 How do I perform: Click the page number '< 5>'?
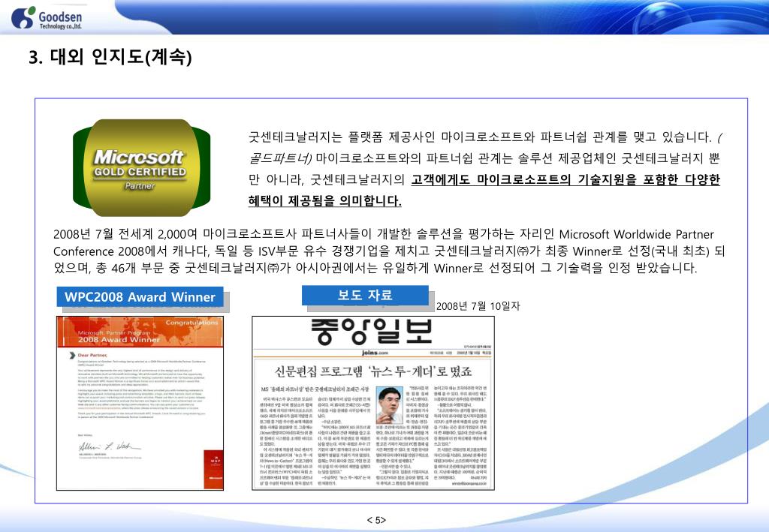click(x=376, y=520)
